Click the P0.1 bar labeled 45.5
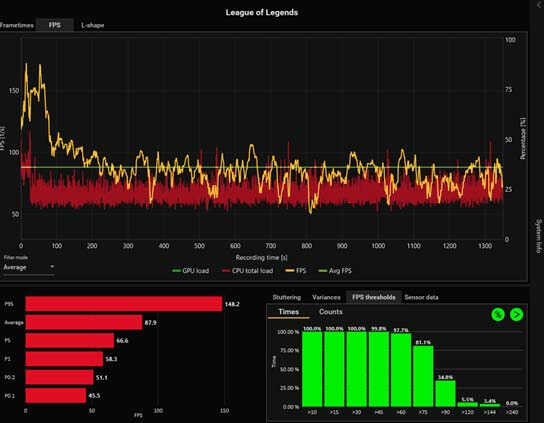 (x=56, y=396)
